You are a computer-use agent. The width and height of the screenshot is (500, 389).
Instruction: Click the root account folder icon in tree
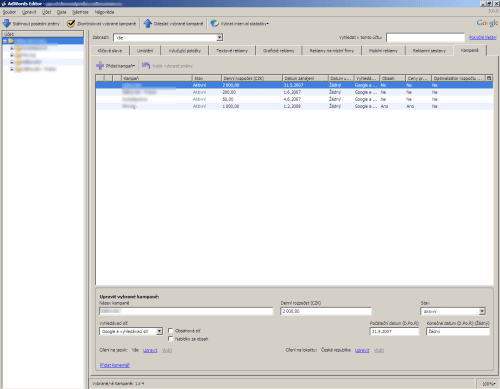(11, 41)
